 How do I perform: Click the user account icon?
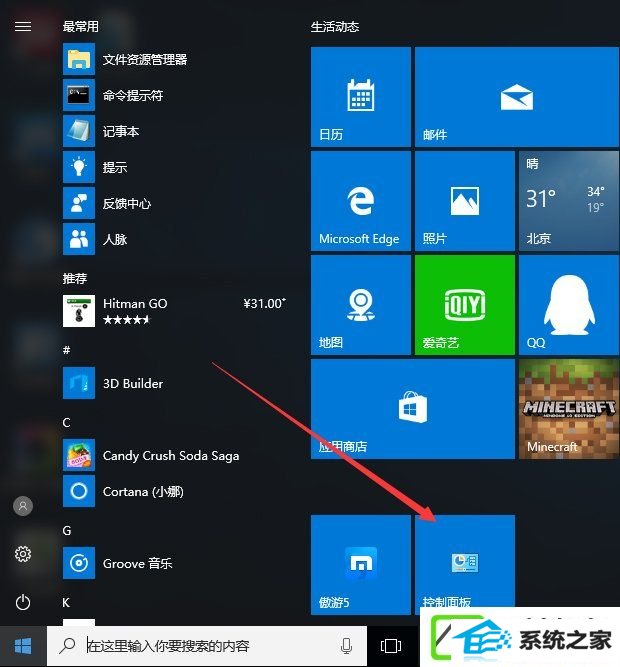pyautogui.click(x=23, y=506)
